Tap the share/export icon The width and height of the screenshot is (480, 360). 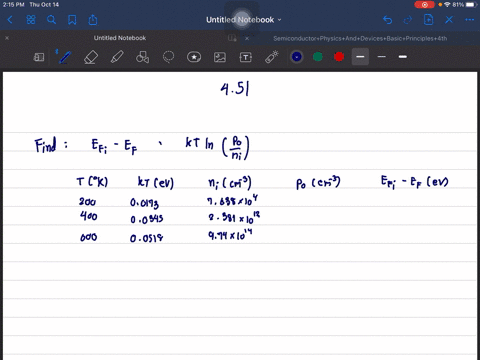93,20
